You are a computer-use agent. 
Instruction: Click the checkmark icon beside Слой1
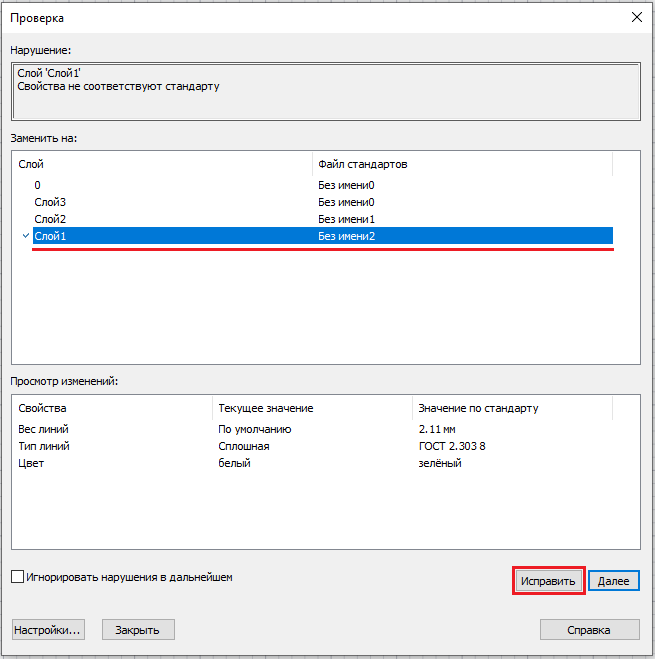25,236
